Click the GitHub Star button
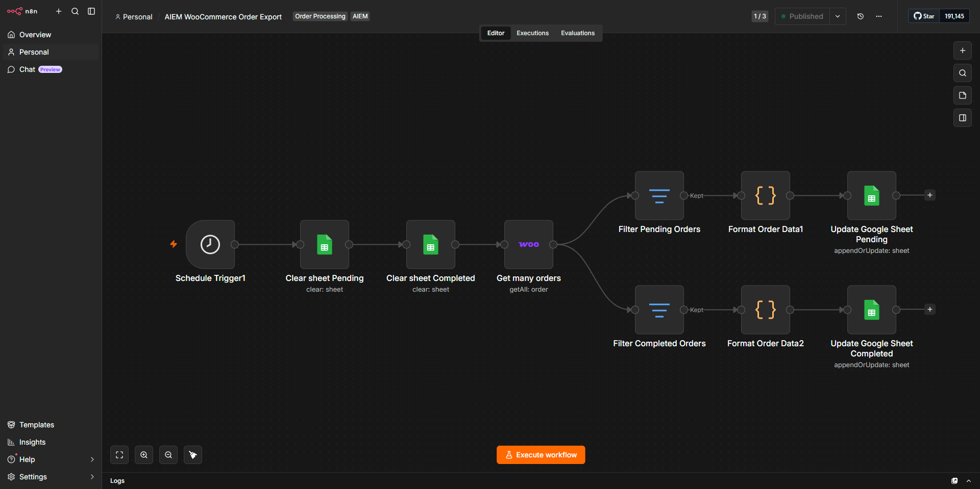Screen dimensions: 980x489 pyautogui.click(x=924, y=16)
